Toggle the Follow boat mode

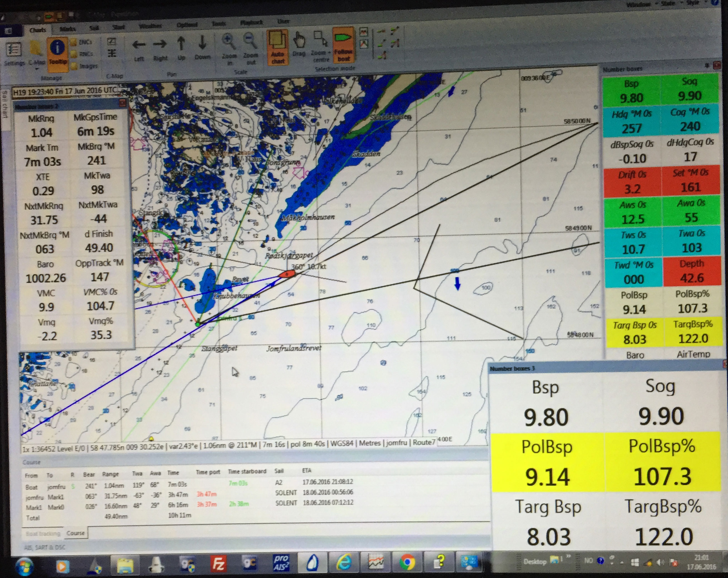coord(343,45)
